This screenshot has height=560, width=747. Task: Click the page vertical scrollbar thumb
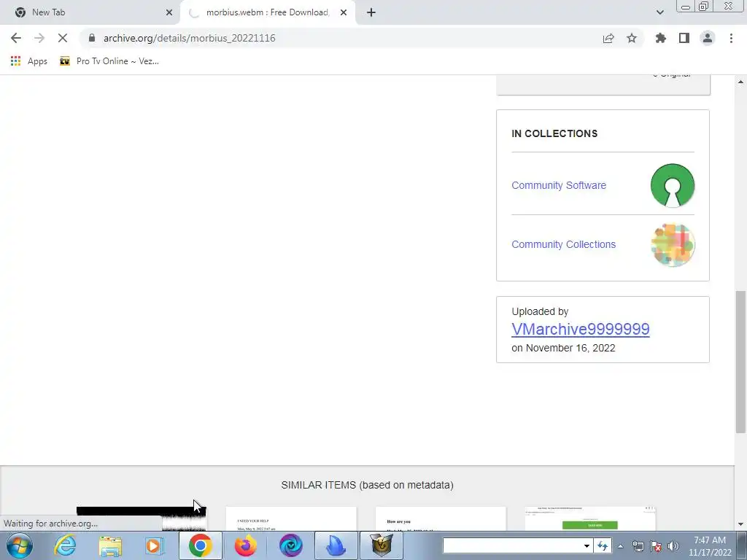[740, 362]
